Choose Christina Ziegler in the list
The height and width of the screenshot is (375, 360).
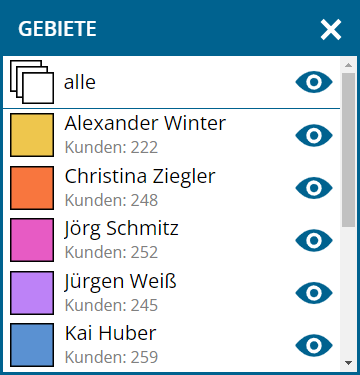pyautogui.click(x=140, y=176)
